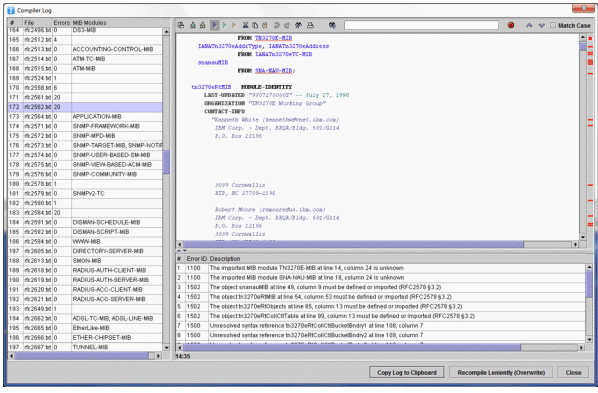Viewport: 598px width, 393px height.
Task: Select the ACCOUNTING-CONTROL-MIB row
Action: tap(85, 49)
